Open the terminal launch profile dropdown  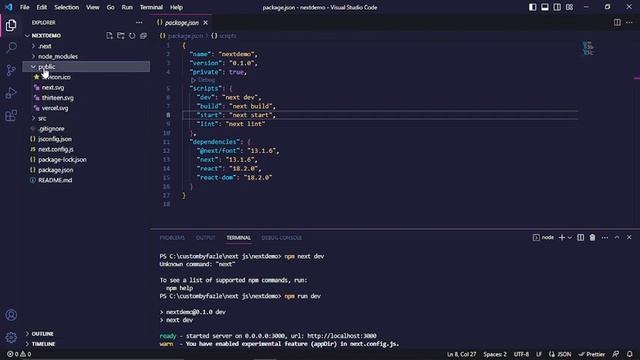tap(570, 237)
